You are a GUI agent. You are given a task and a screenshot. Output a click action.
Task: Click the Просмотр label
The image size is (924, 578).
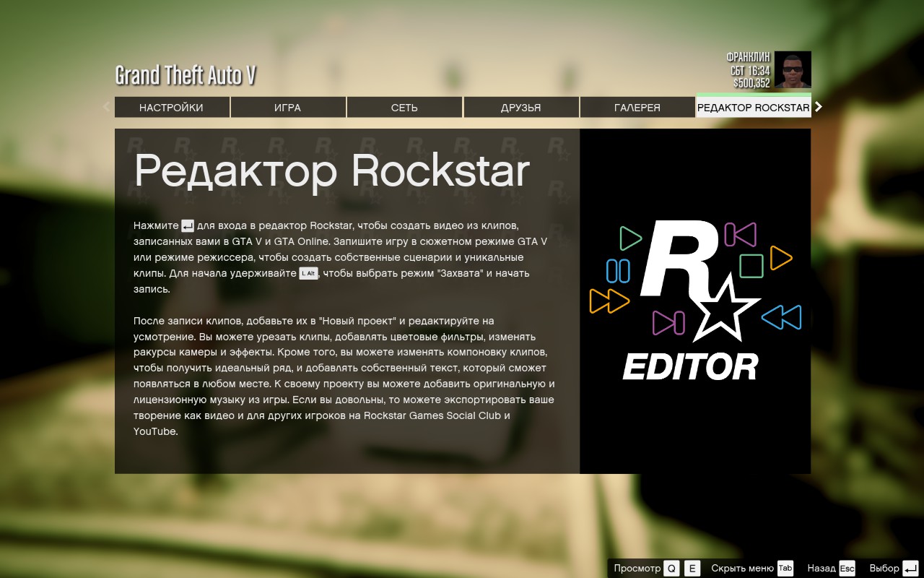click(x=637, y=569)
